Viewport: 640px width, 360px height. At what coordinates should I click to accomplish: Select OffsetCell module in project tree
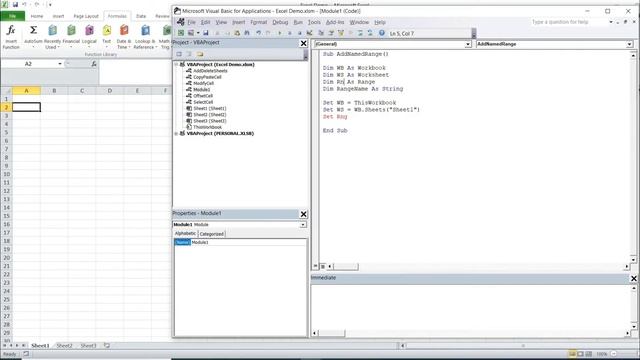pos(203,96)
